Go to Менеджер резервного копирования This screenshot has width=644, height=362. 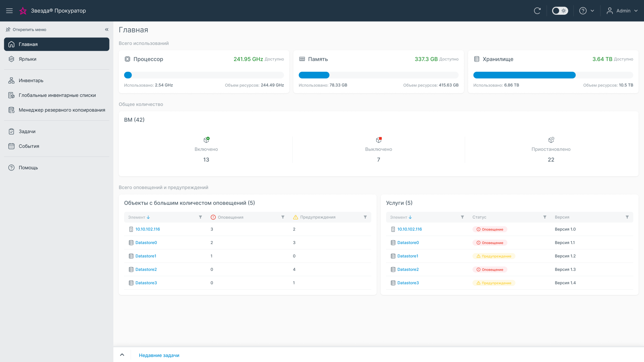click(62, 110)
